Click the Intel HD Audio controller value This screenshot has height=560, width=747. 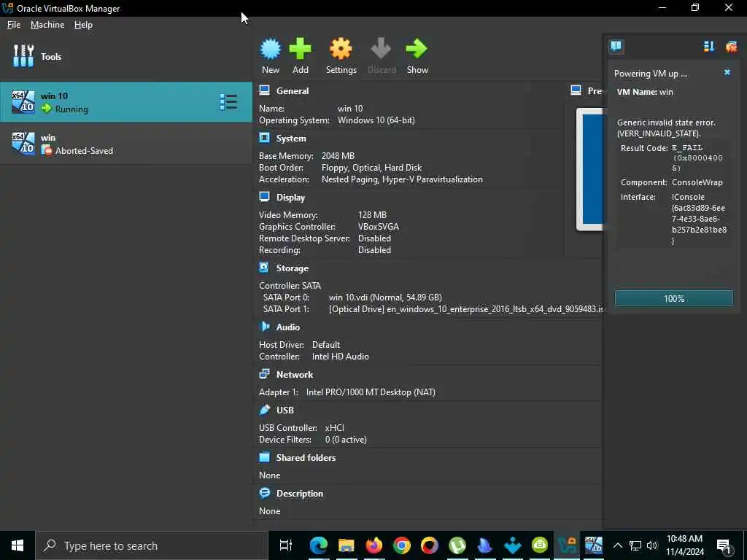[340, 357]
